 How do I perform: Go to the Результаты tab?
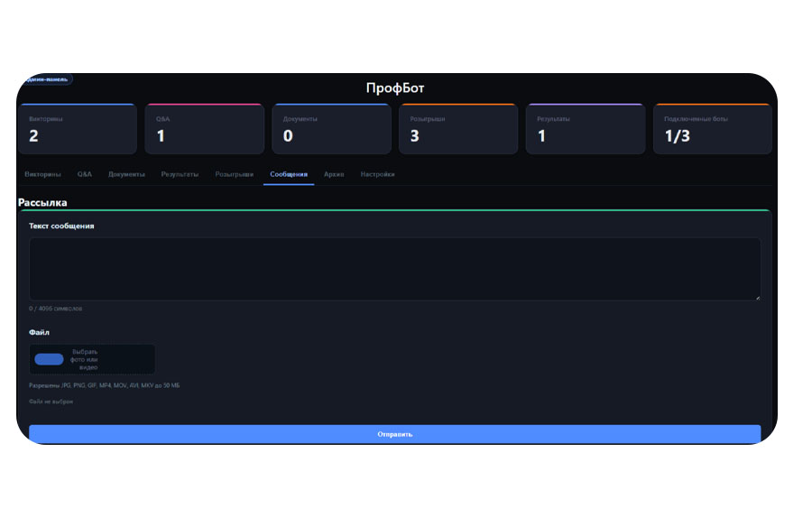pyautogui.click(x=180, y=174)
